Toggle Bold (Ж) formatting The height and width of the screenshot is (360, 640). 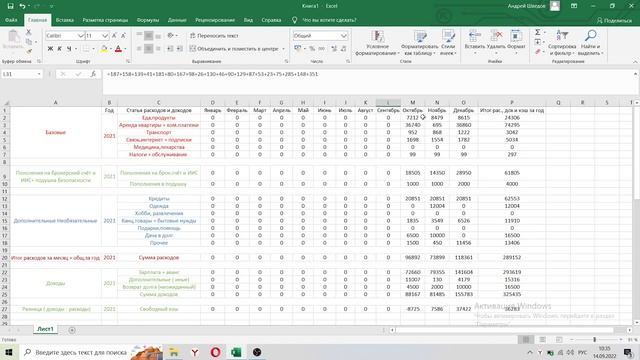point(50,49)
